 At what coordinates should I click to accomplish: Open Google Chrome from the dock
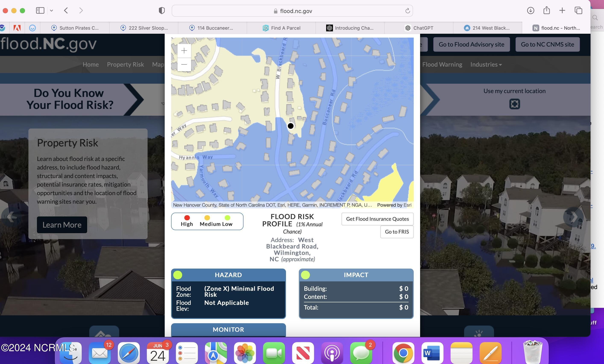403,353
